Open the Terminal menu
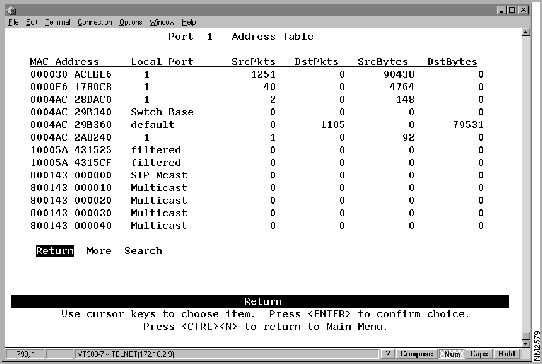The image size is (542, 364). (57, 22)
